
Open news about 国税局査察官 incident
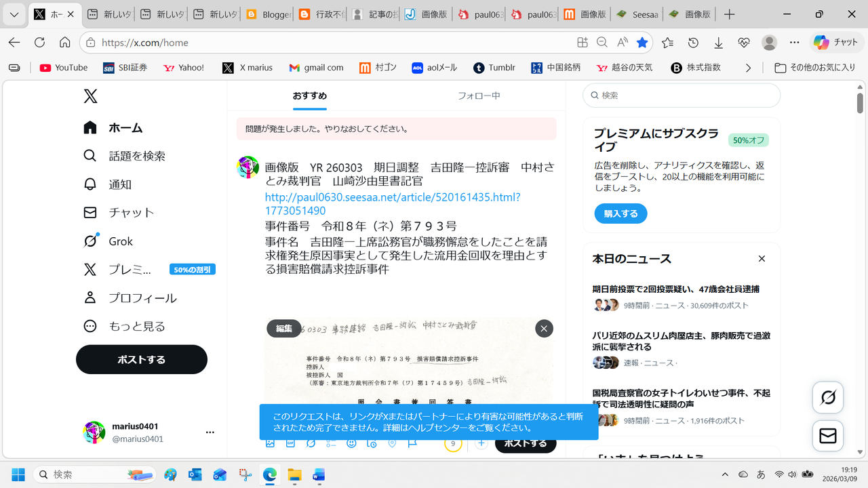pyautogui.click(x=681, y=399)
